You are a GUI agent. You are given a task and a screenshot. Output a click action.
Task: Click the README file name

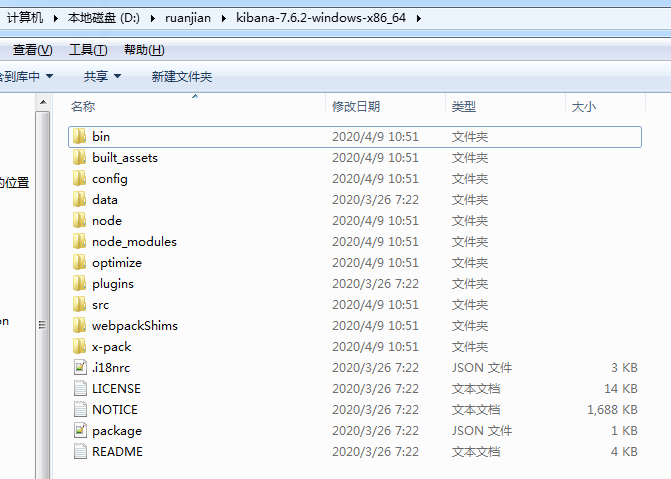tap(117, 451)
